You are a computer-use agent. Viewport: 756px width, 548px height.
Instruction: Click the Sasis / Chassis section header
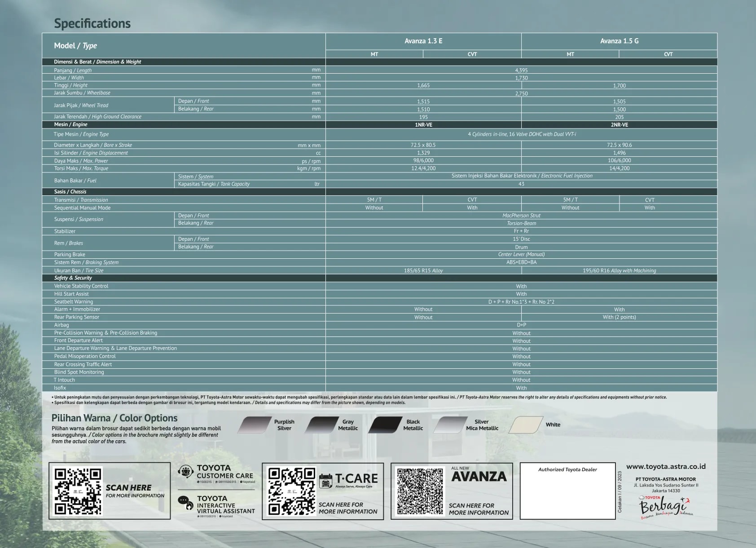click(x=70, y=191)
